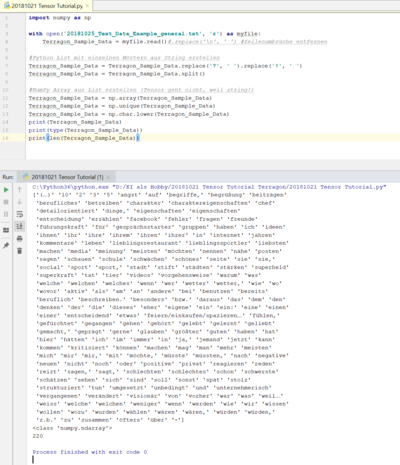Toggle soft-wrap in the Run console
The width and height of the screenshot is (400, 465).
point(20,214)
